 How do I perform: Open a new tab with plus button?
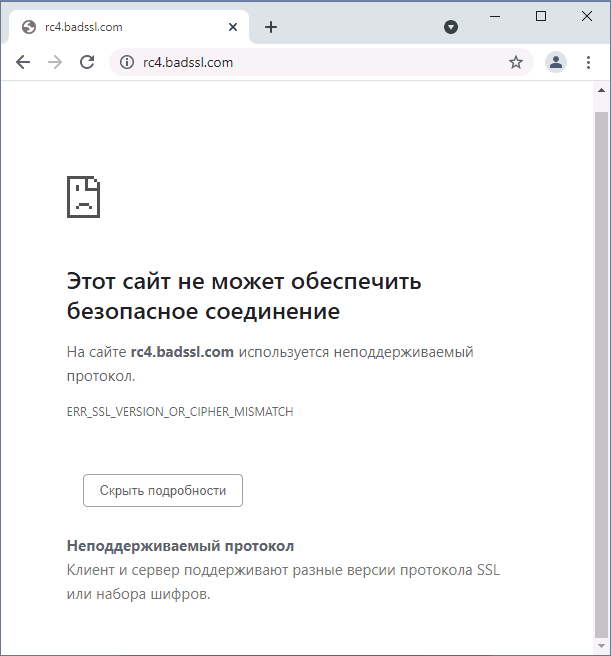[271, 27]
